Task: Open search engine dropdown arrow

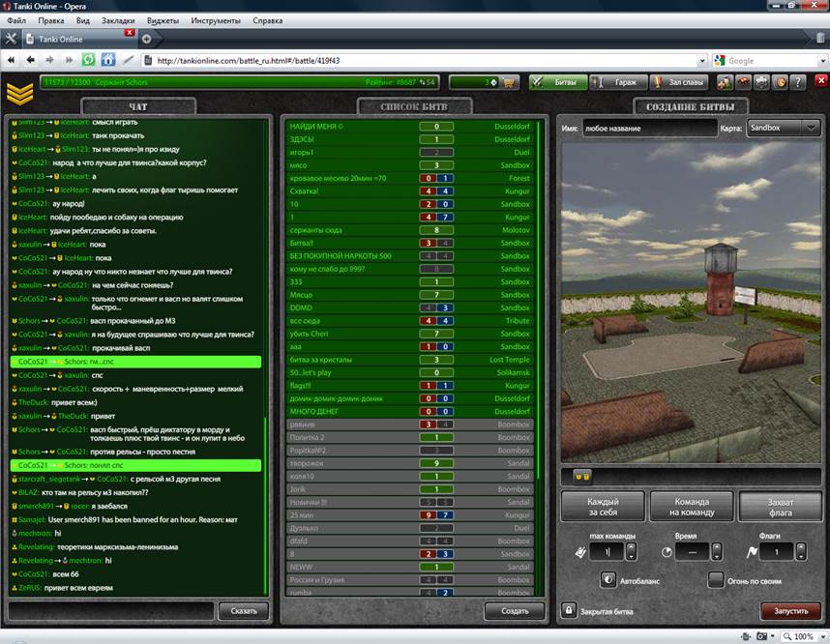Action: pos(822,61)
